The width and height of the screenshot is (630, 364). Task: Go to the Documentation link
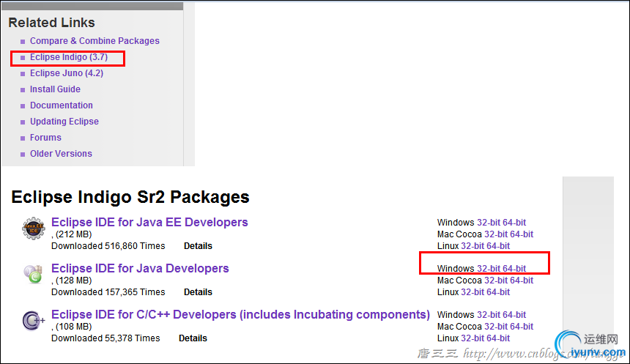pos(62,105)
